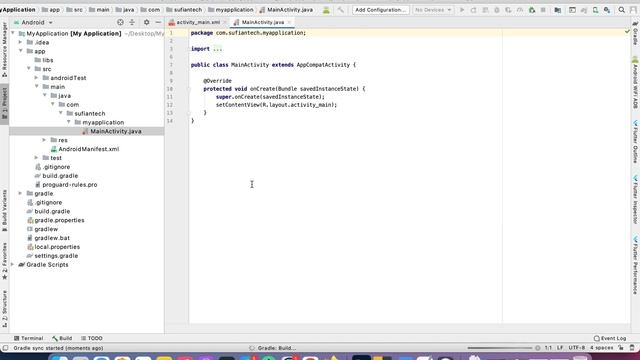Image resolution: width=640 pixels, height=360 pixels.
Task: Hide the Project panel with minus icon
Action: (158, 22)
